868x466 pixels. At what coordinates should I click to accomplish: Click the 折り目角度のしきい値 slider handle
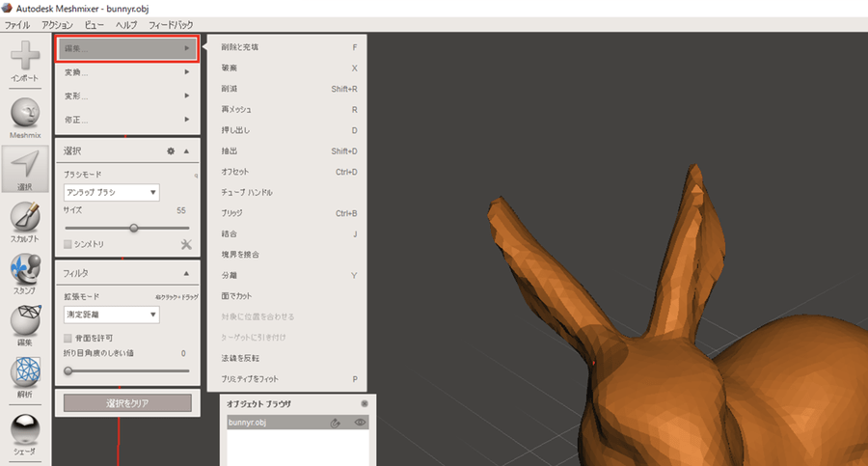(68, 371)
